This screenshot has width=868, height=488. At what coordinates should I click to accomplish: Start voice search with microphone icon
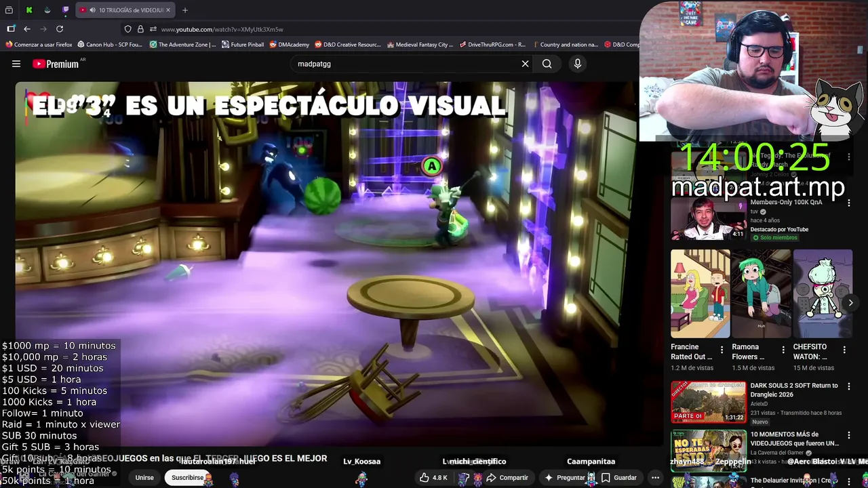(x=578, y=64)
